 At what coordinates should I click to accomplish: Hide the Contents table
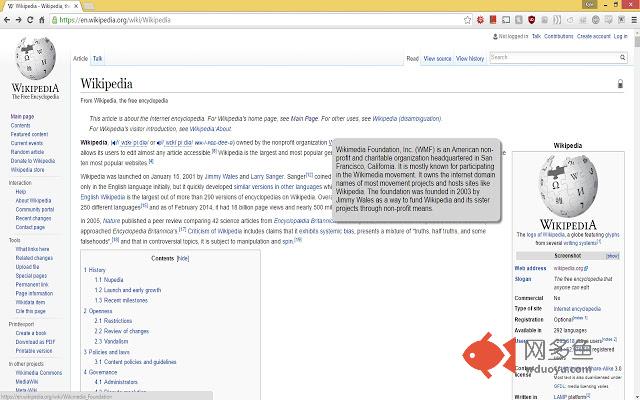coord(183,258)
